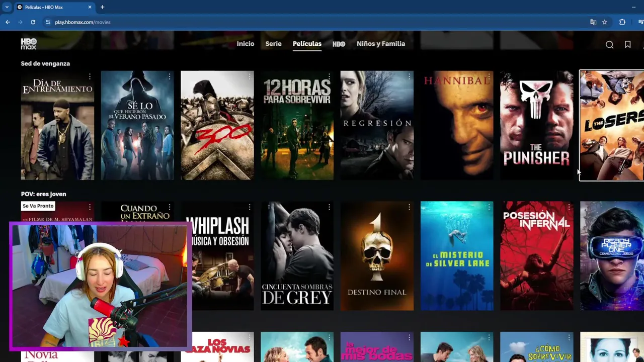Open the Ready Player One poster
Image resolution: width=644 pixels, height=362 pixels.
click(612, 256)
